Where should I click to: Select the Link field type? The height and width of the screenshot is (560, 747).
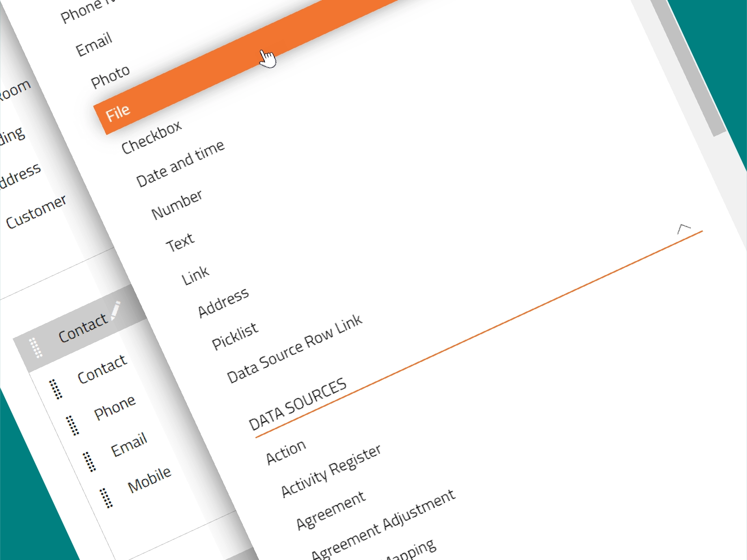coord(195,276)
